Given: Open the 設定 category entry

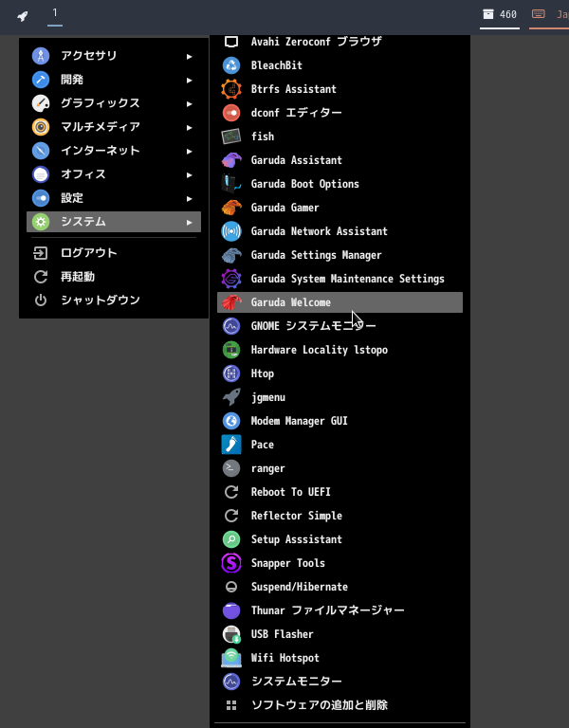Looking at the screenshot, I should [x=114, y=198].
